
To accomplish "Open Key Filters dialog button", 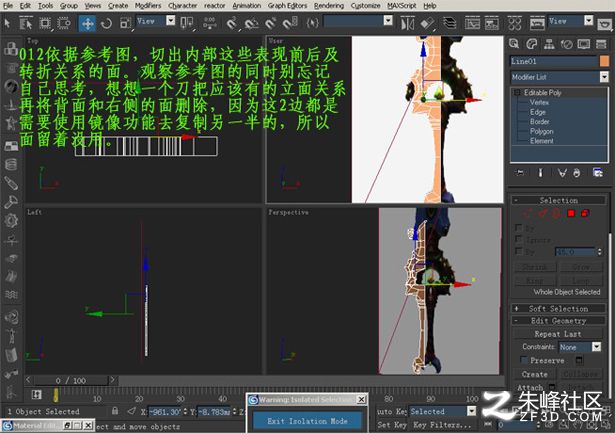I will 442,425.
